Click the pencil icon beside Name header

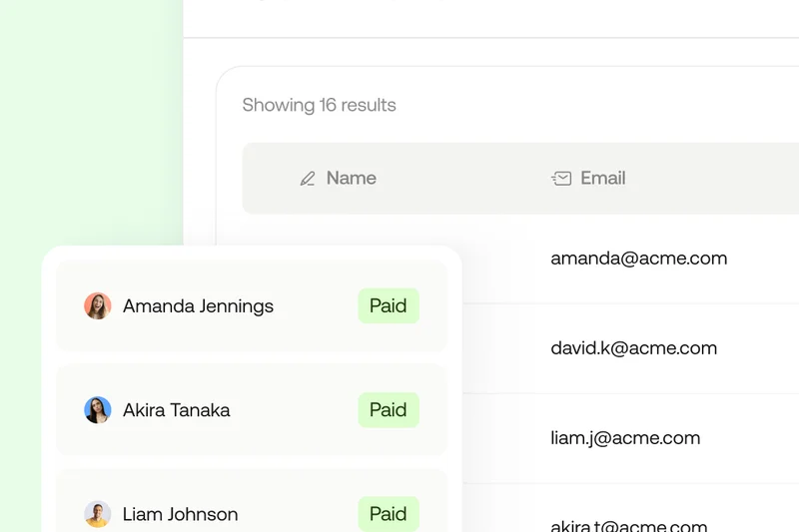tap(308, 179)
